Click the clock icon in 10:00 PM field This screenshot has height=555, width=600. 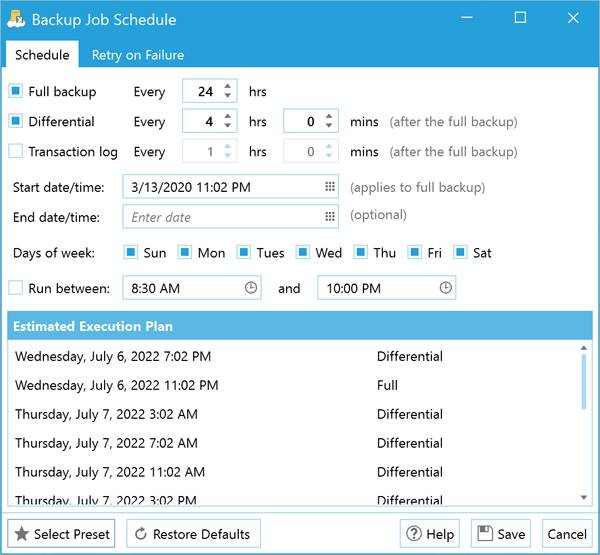[445, 288]
